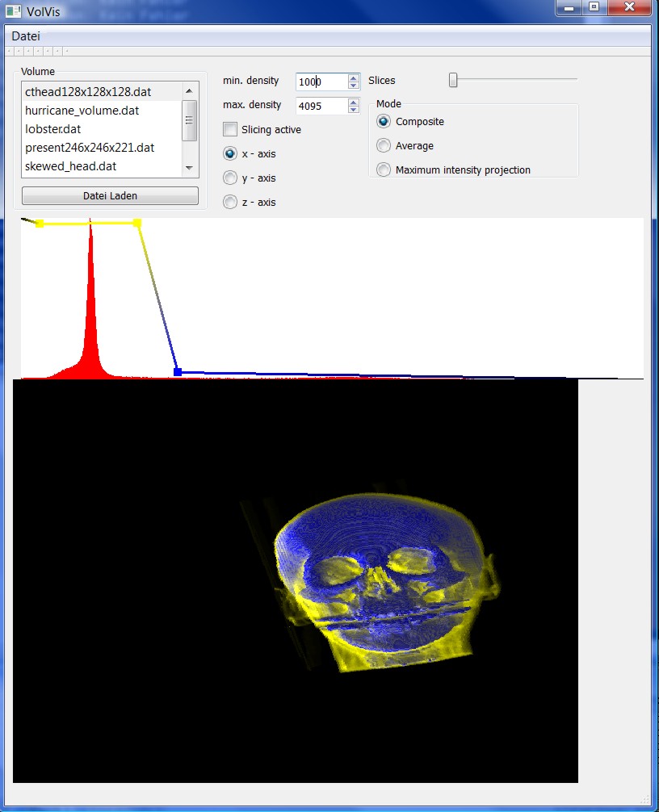This screenshot has width=659, height=812.
Task: Select the x - axis radio button
Action: coord(230,154)
